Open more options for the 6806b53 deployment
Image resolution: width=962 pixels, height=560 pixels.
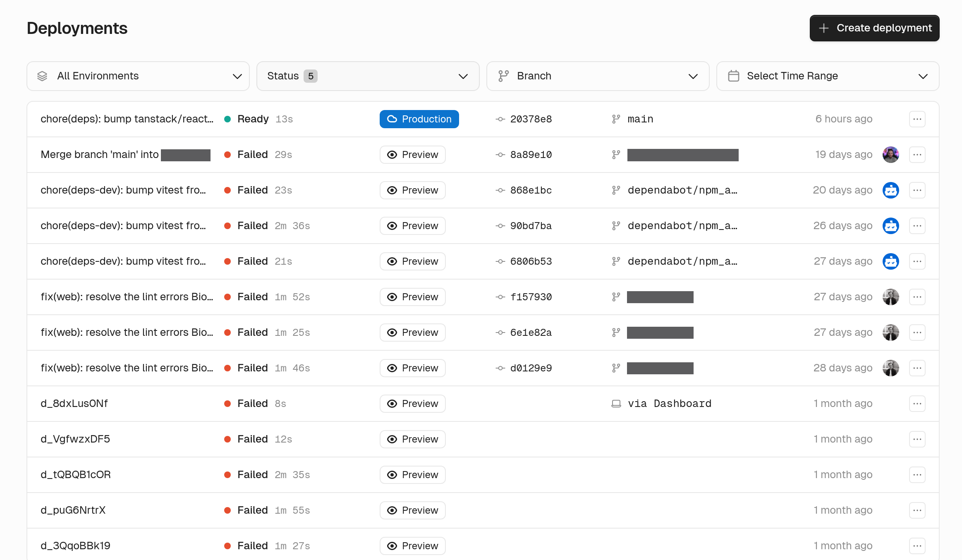tap(917, 261)
